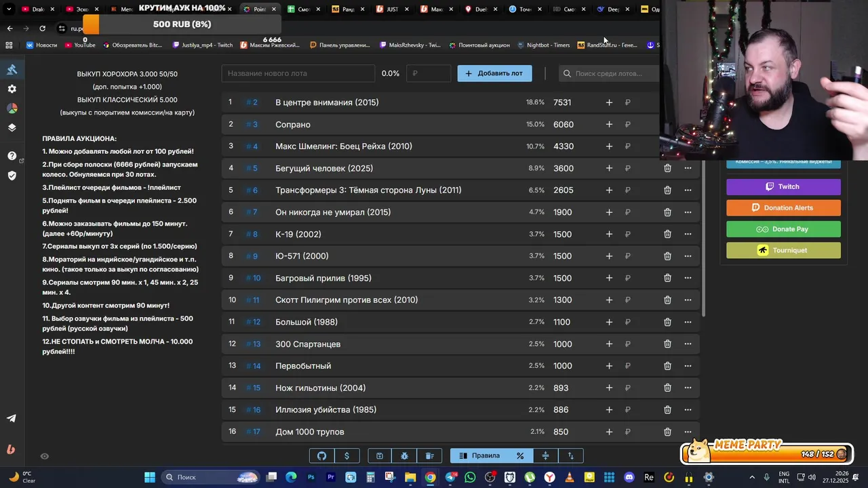
Task: Add amount to 300 Спартанцев with plus
Action: pyautogui.click(x=609, y=344)
